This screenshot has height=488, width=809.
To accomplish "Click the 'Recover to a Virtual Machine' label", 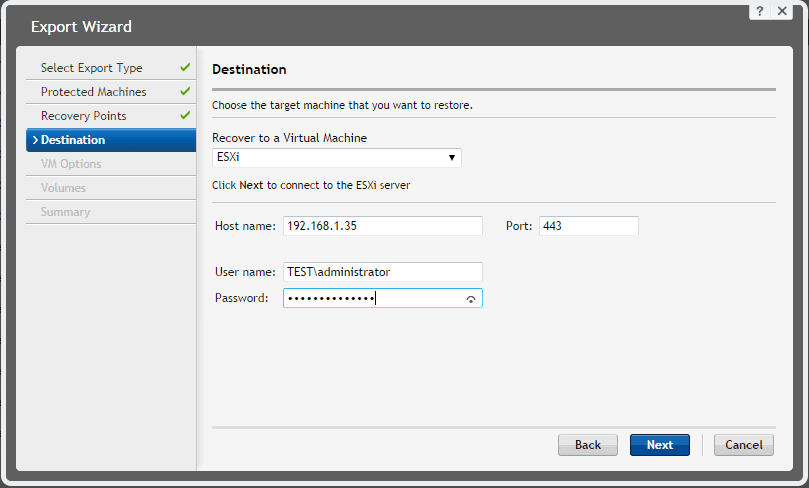I will pyautogui.click(x=289, y=138).
